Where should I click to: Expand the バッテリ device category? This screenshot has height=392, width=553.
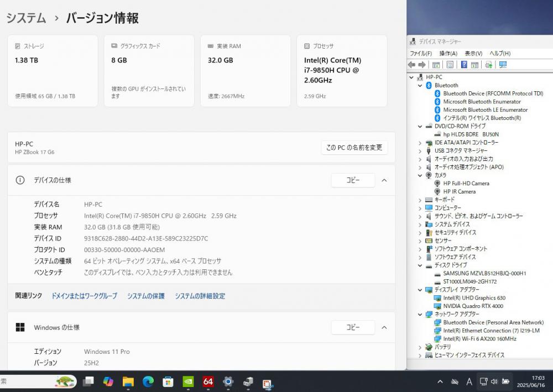pyautogui.click(x=420, y=347)
